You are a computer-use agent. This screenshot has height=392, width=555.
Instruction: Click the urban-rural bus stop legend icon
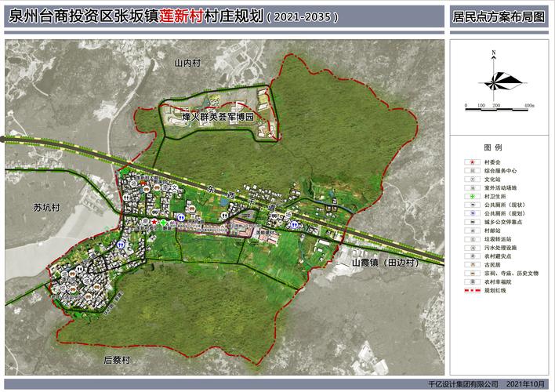pos(470,222)
